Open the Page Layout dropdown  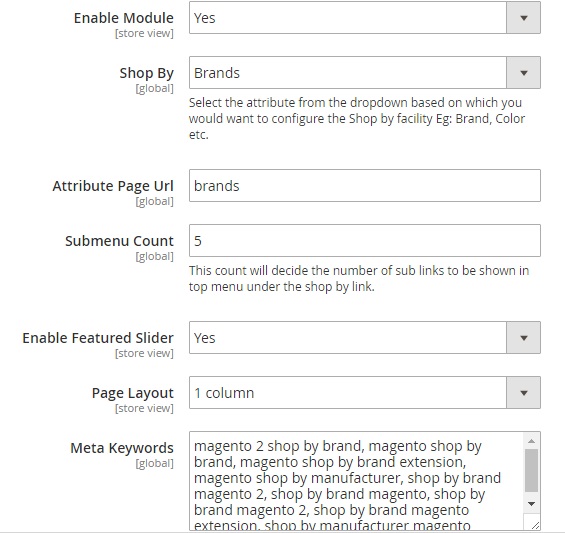365,392
